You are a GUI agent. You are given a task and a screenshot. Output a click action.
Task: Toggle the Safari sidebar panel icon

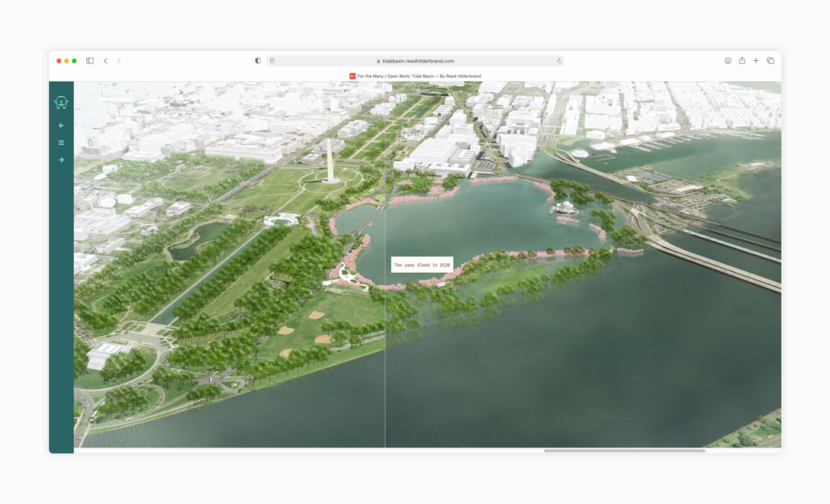[x=89, y=60]
